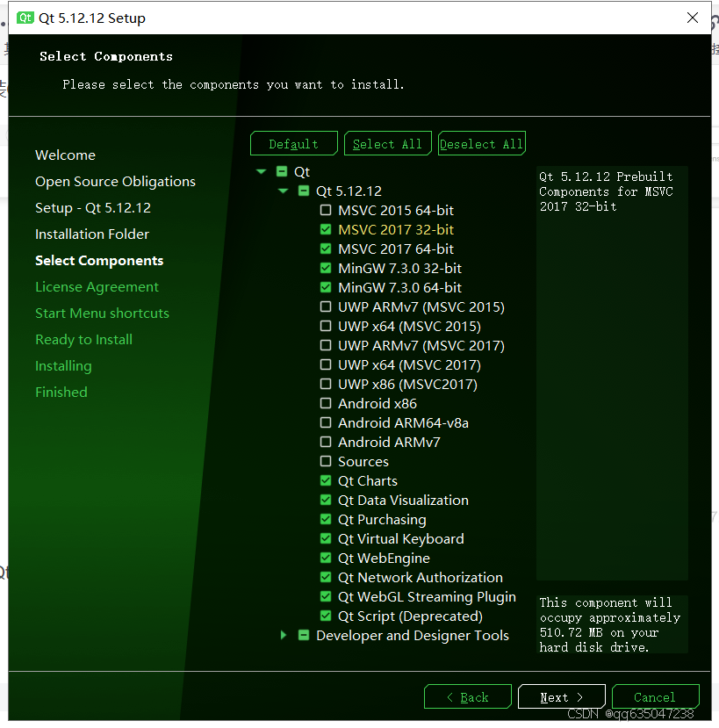Click the Finished step in sidebar

[x=61, y=392]
